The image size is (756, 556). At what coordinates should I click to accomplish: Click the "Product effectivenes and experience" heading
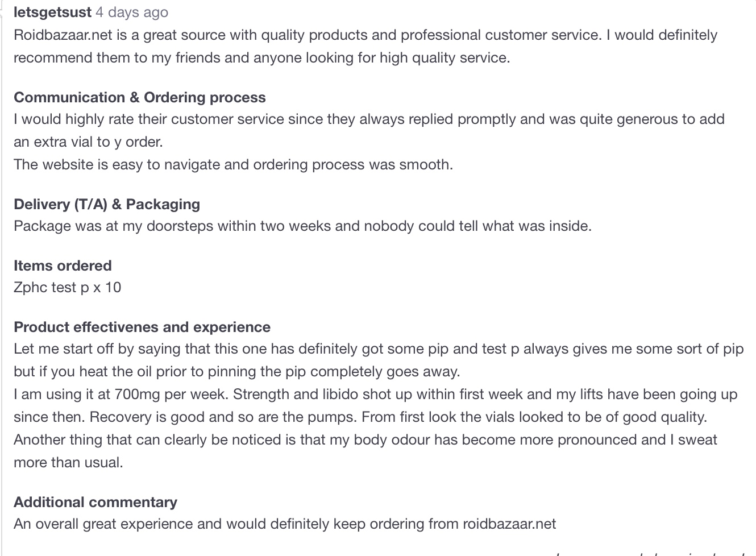(142, 327)
